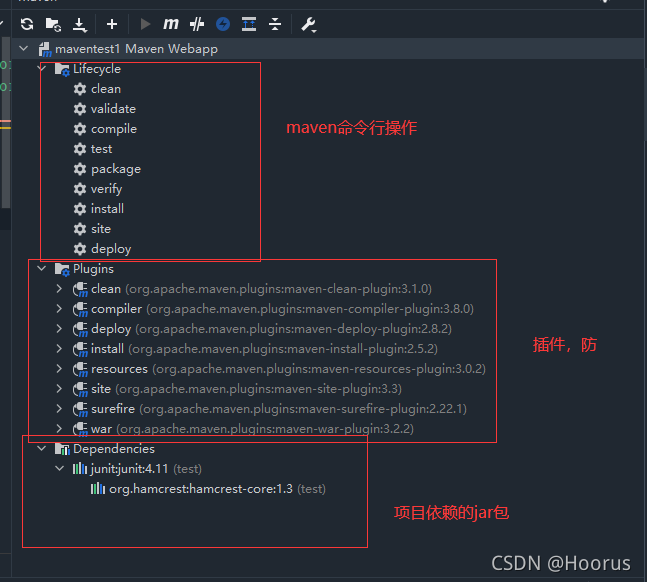Select the maven-resources-plugin:3.0.2 text

[397, 369]
